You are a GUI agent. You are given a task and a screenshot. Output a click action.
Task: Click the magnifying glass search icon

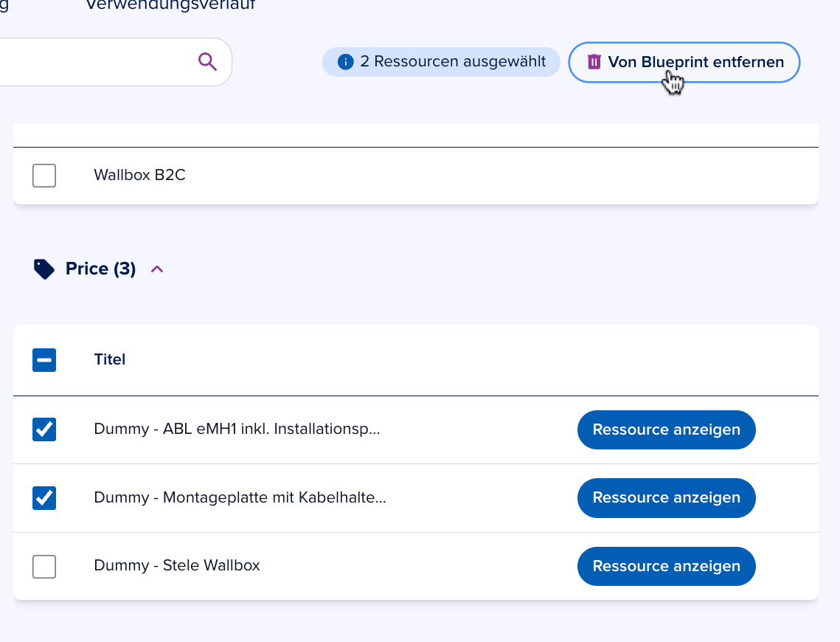click(x=208, y=62)
